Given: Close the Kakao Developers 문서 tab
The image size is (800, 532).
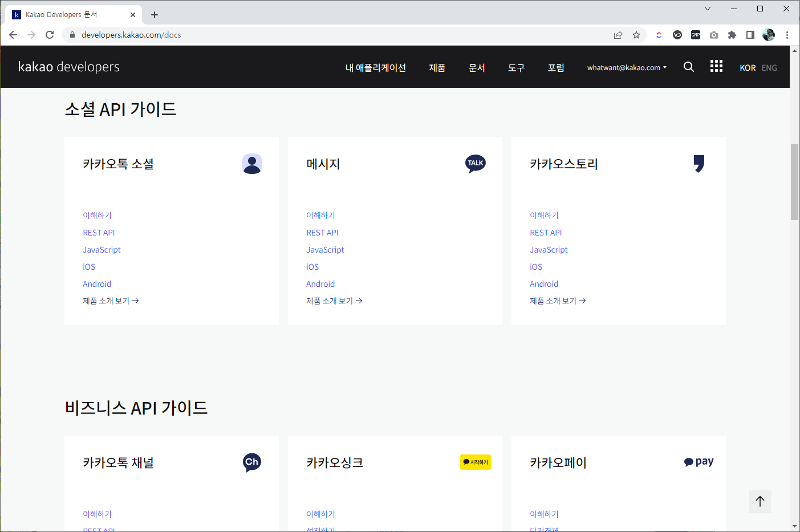Looking at the screenshot, I should (x=133, y=15).
